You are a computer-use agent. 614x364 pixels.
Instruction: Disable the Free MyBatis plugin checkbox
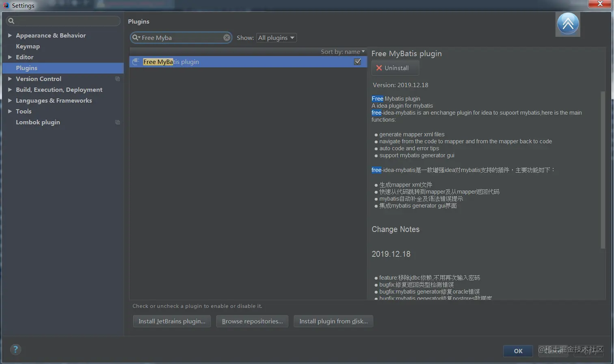357,62
